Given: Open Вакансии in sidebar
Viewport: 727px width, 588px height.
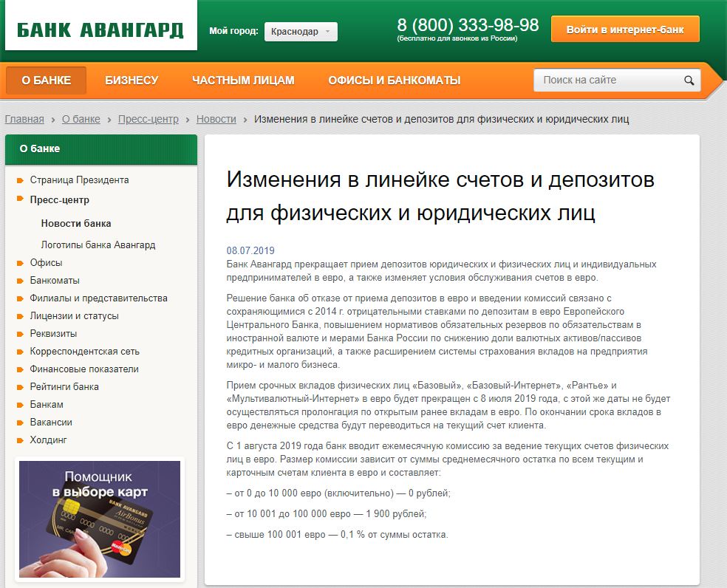Looking at the screenshot, I should [51, 423].
